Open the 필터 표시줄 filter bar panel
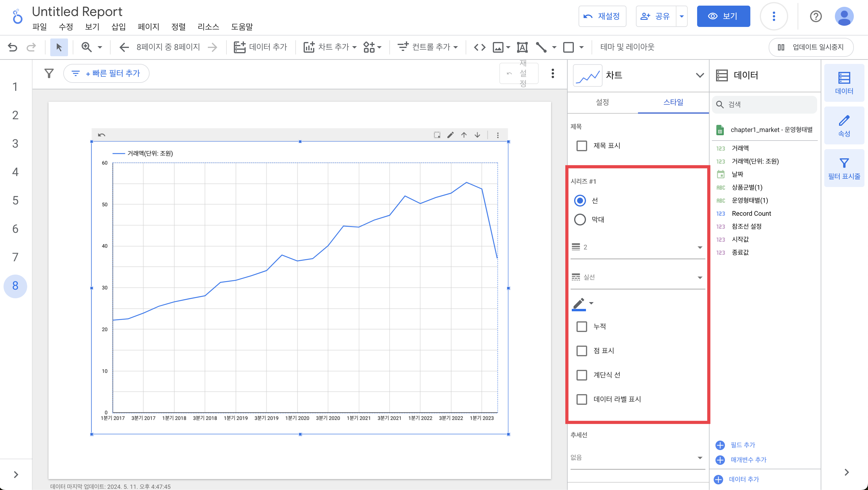 tap(844, 168)
